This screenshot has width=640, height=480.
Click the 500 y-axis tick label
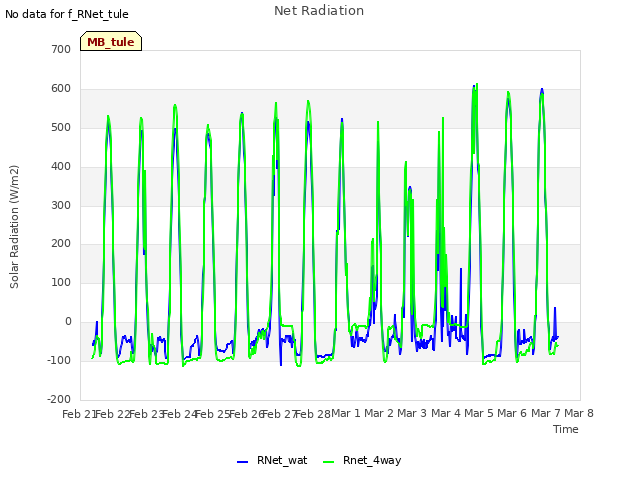tap(61, 127)
